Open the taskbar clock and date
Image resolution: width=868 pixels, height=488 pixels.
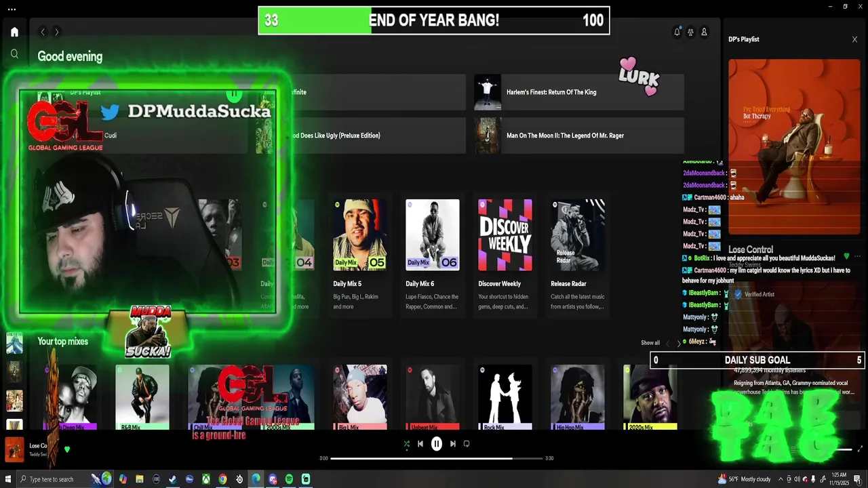click(x=838, y=479)
